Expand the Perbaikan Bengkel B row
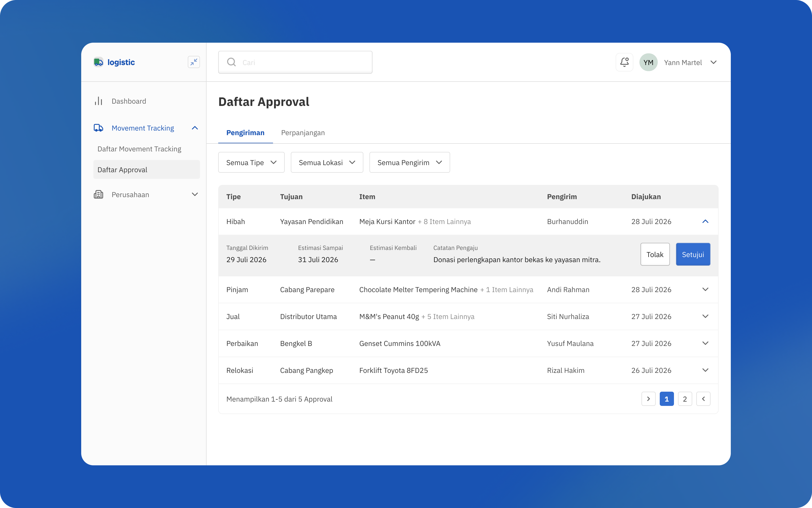 705,343
